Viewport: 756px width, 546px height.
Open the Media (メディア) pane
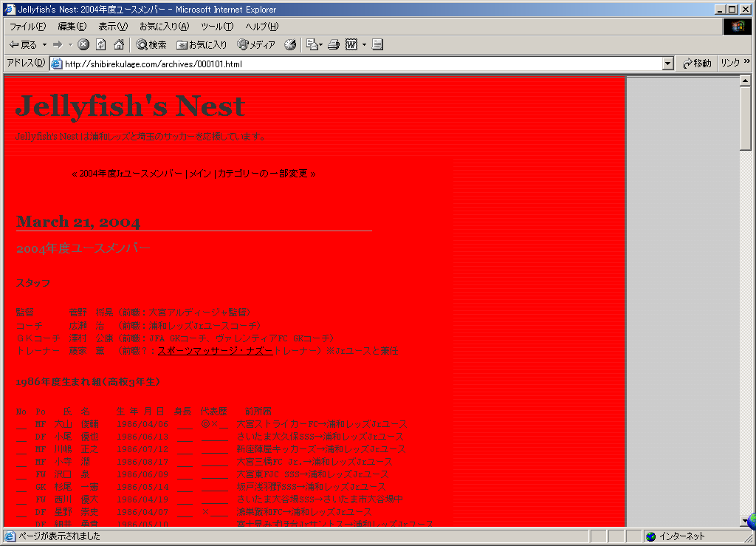256,45
